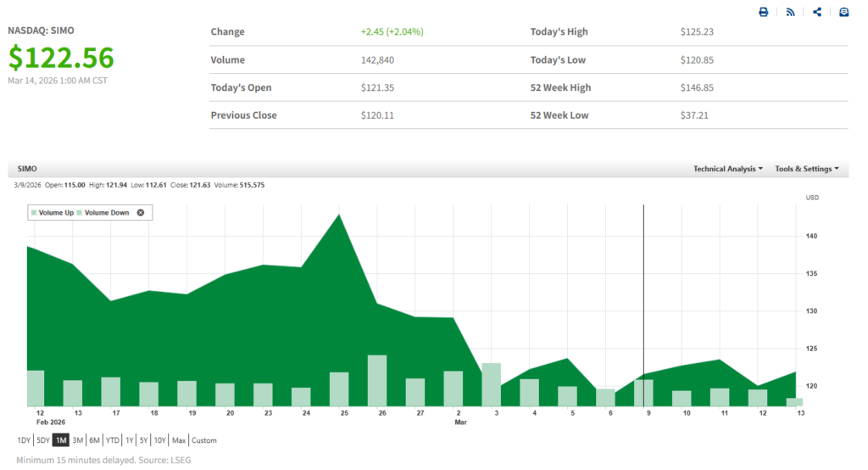Switch chart to 3M range
Screen dimensions: 868x470
coord(77,440)
